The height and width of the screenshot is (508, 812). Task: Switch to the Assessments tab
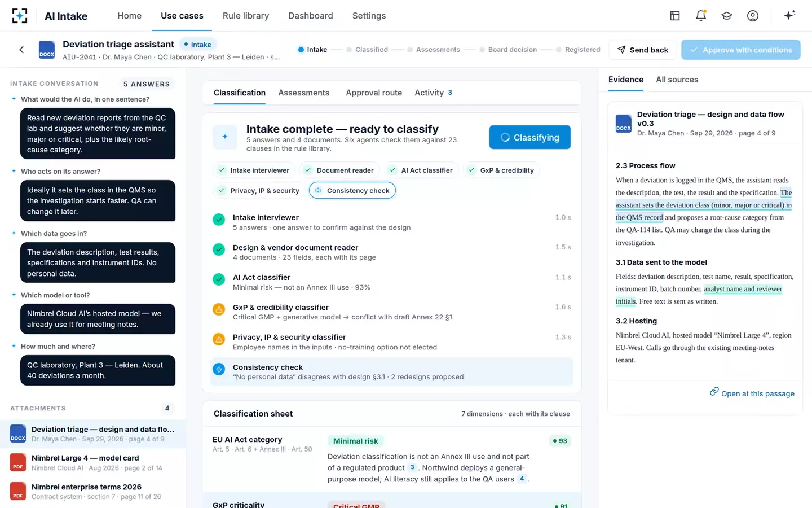[303, 93]
